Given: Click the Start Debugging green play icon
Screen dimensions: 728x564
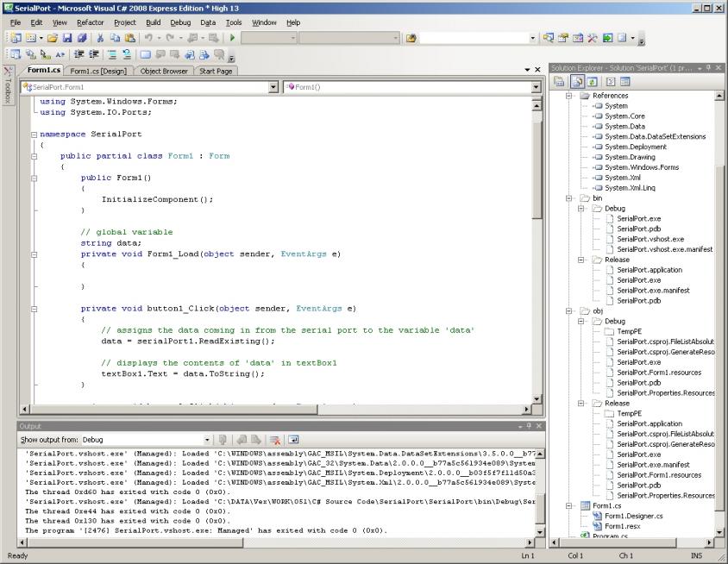Looking at the screenshot, I should click(231, 39).
